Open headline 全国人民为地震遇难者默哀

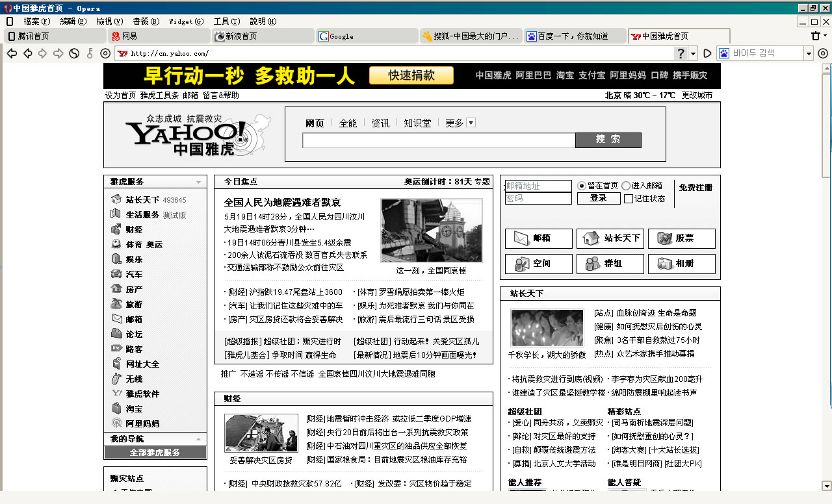(x=282, y=202)
